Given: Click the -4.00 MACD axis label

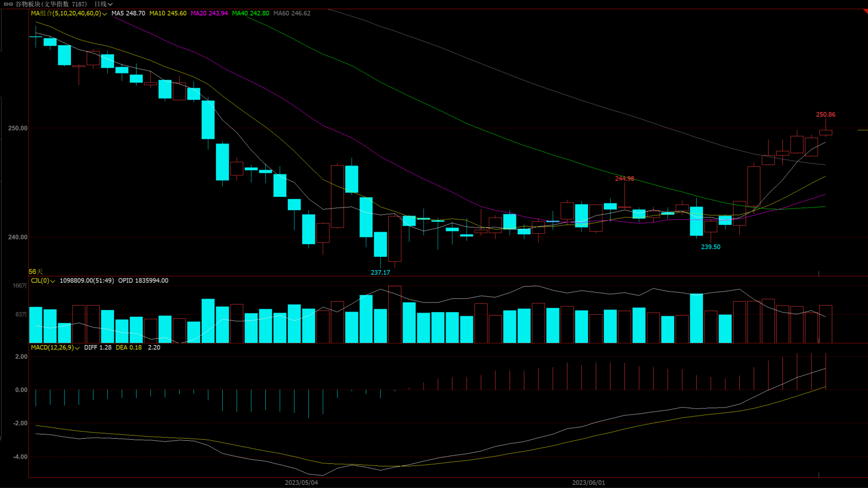Looking at the screenshot, I should [20, 457].
